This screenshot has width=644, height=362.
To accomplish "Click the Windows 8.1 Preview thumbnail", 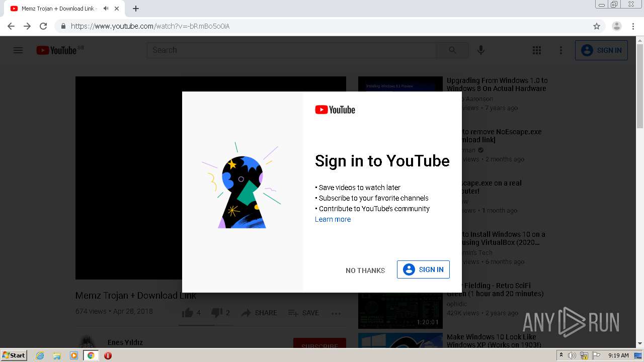I will 400,84.
